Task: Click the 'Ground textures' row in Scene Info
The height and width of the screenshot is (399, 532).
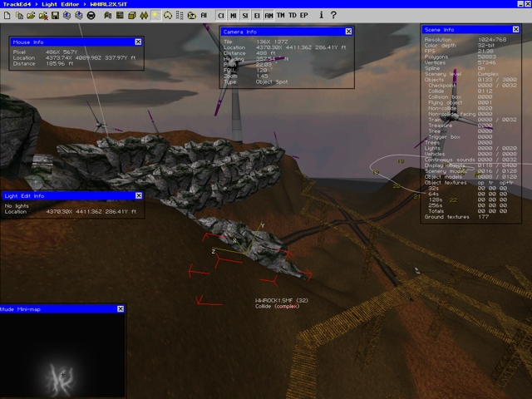Action: [x=456, y=216]
